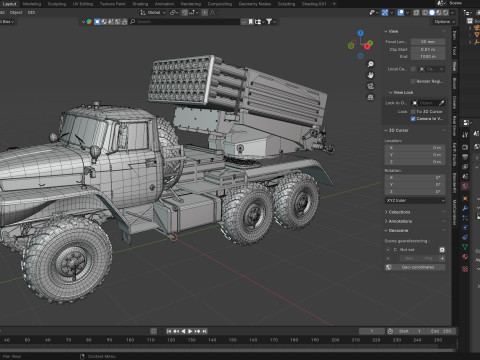Switch to wireframe viewport shading
The height and width of the screenshot is (360, 480).
pos(425,13)
